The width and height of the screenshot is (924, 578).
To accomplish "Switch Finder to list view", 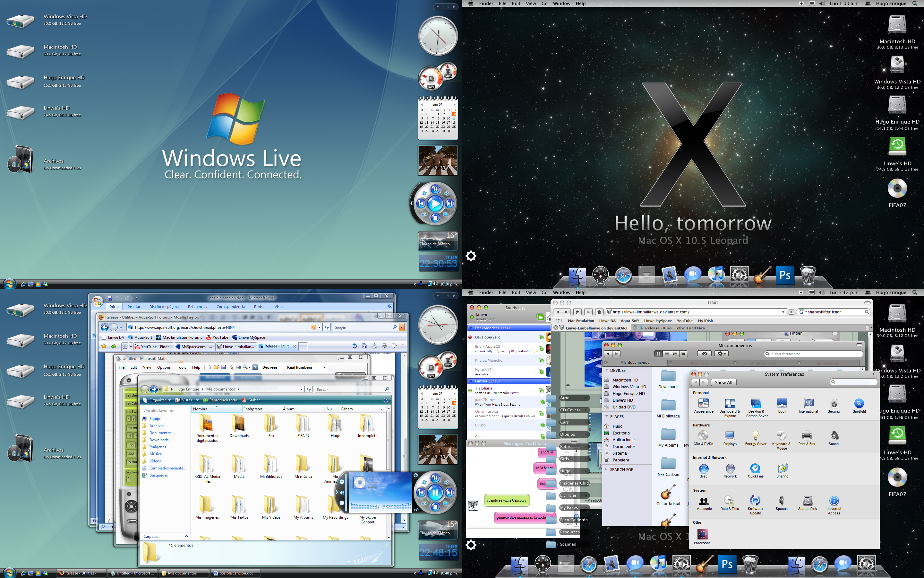I will [667, 354].
